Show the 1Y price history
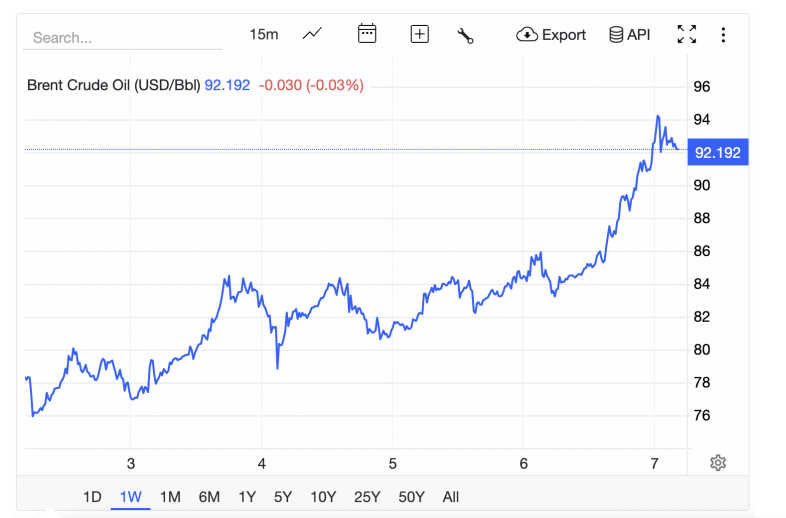The height and width of the screenshot is (518, 786). click(247, 496)
